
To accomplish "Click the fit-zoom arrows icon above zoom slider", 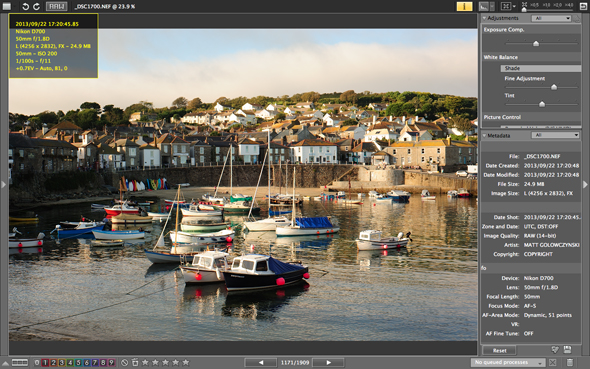I will [524, 5].
